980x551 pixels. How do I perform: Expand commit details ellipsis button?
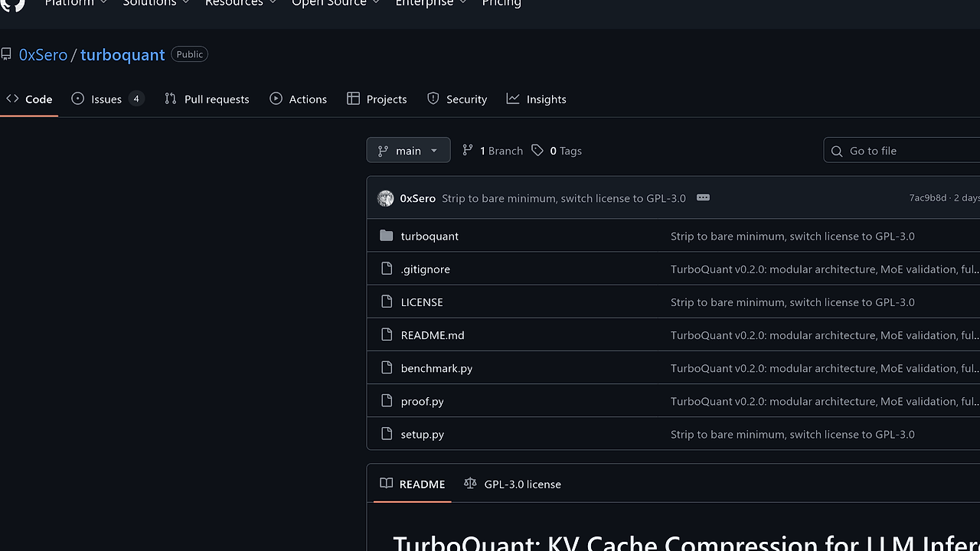tap(703, 197)
